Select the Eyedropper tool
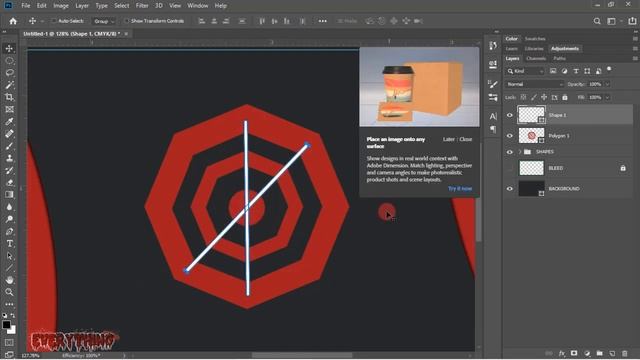This screenshot has width=640, height=360. click(x=9, y=122)
